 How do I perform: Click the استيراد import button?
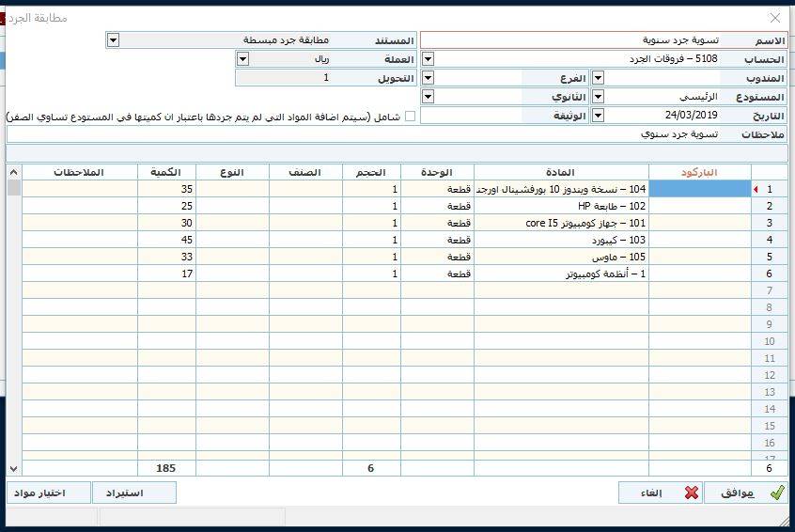point(134,493)
